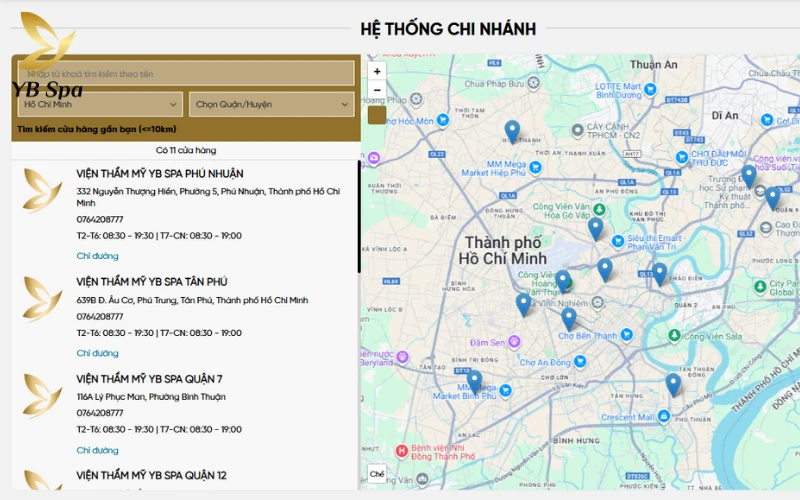Zoom in the map with plus button
800x500 pixels.
click(x=377, y=71)
